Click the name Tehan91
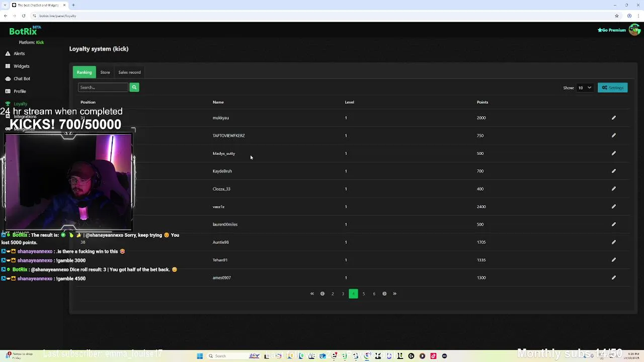This screenshot has width=644, height=362. (x=220, y=260)
